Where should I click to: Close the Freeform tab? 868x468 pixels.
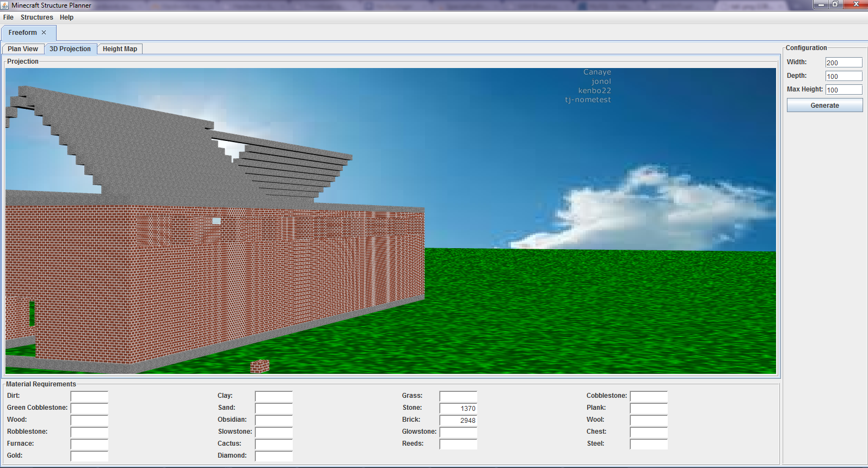click(x=44, y=33)
